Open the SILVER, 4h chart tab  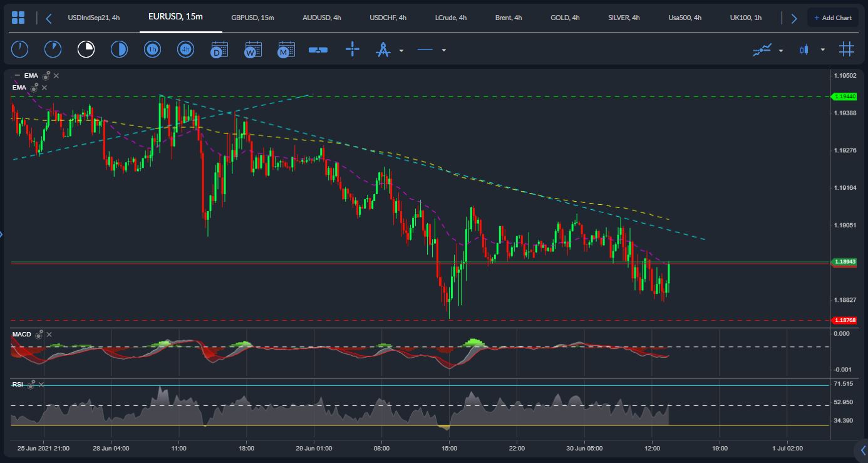pos(624,18)
